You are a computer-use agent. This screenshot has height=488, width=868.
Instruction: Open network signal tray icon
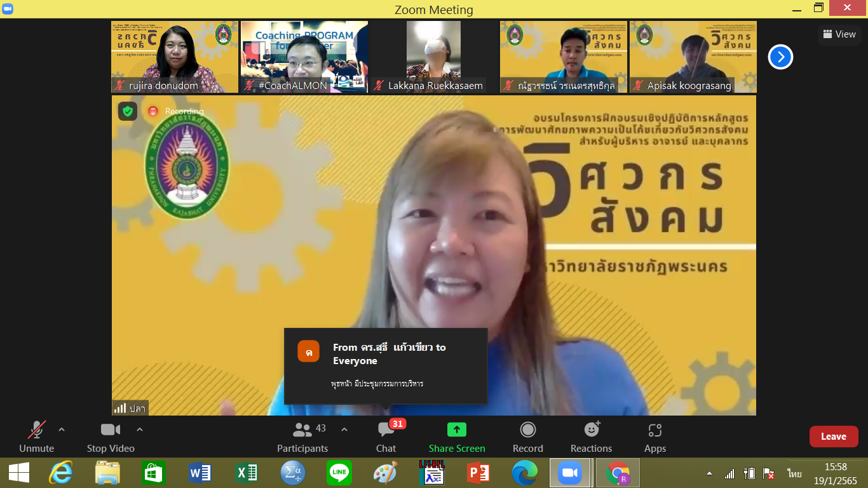(729, 474)
